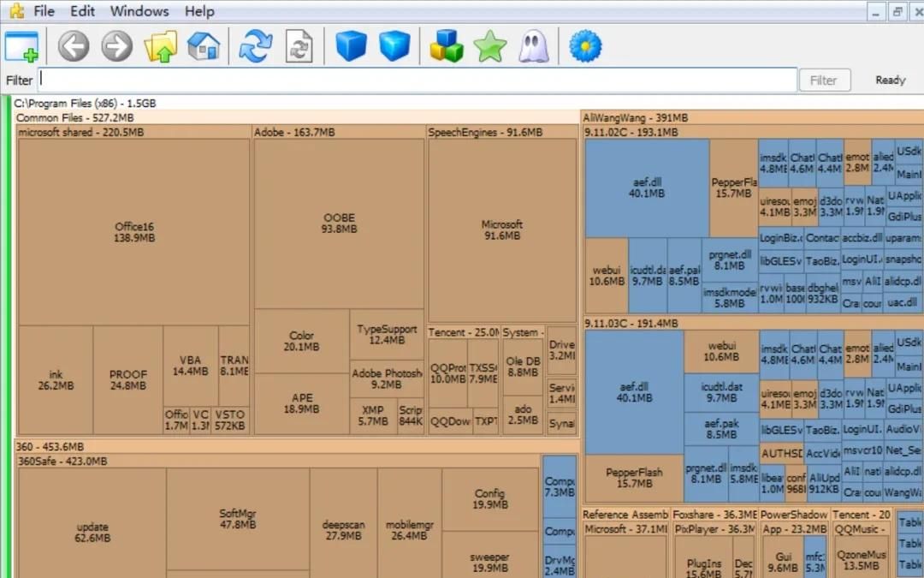Viewport: 924px width, 578px height.
Task: Select the blue aef.dll block under 9.11.02C
Action: tap(647, 188)
